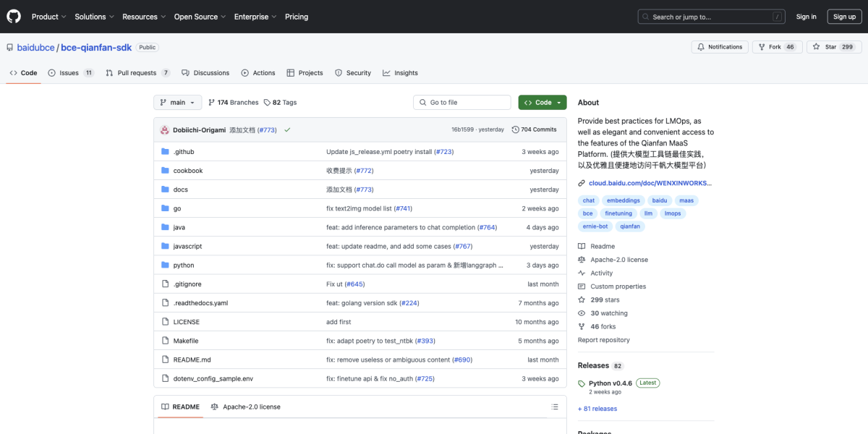Click the Sign up button
Viewport: 868px width, 434px height.
(x=844, y=17)
